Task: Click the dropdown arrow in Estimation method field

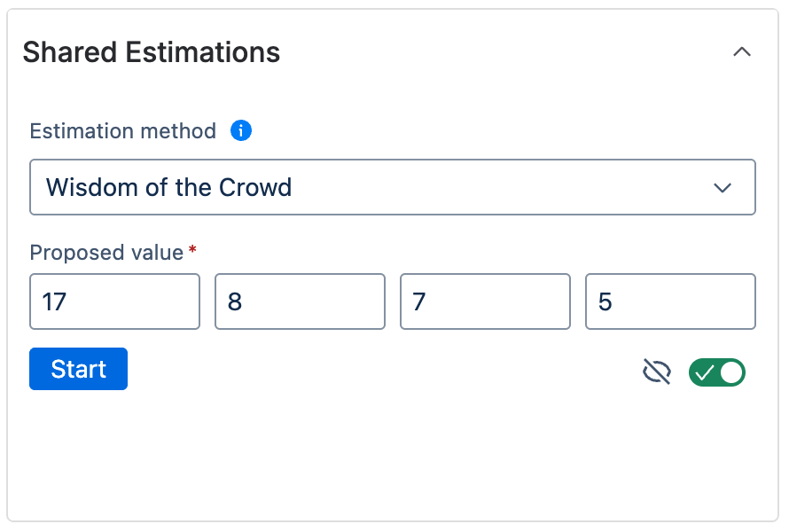Action: click(x=723, y=188)
